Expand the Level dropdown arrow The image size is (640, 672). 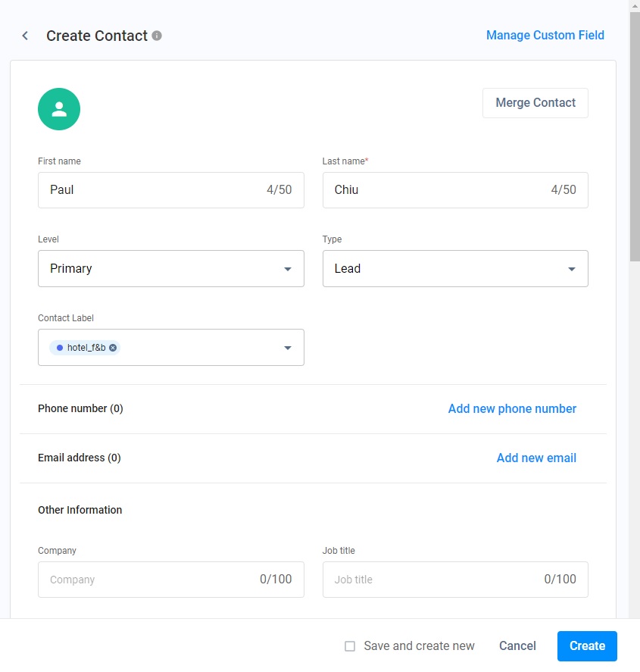coord(288,269)
